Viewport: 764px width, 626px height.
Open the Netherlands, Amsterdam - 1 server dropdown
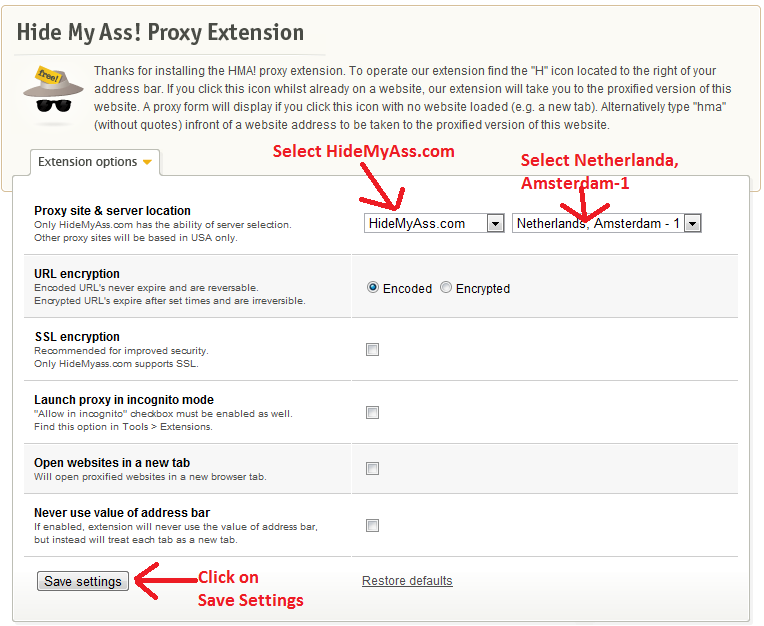(606, 223)
